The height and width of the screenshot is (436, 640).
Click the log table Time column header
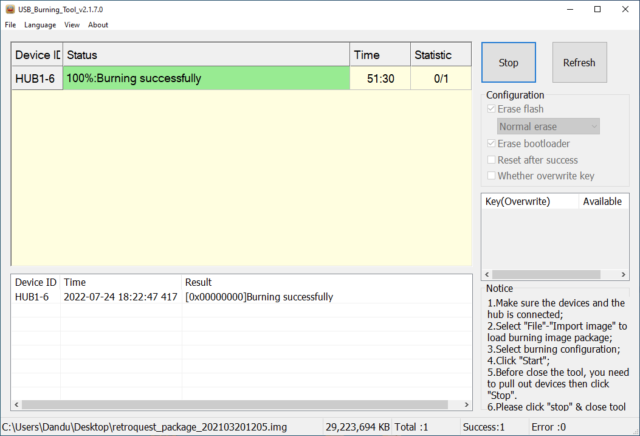pos(121,282)
